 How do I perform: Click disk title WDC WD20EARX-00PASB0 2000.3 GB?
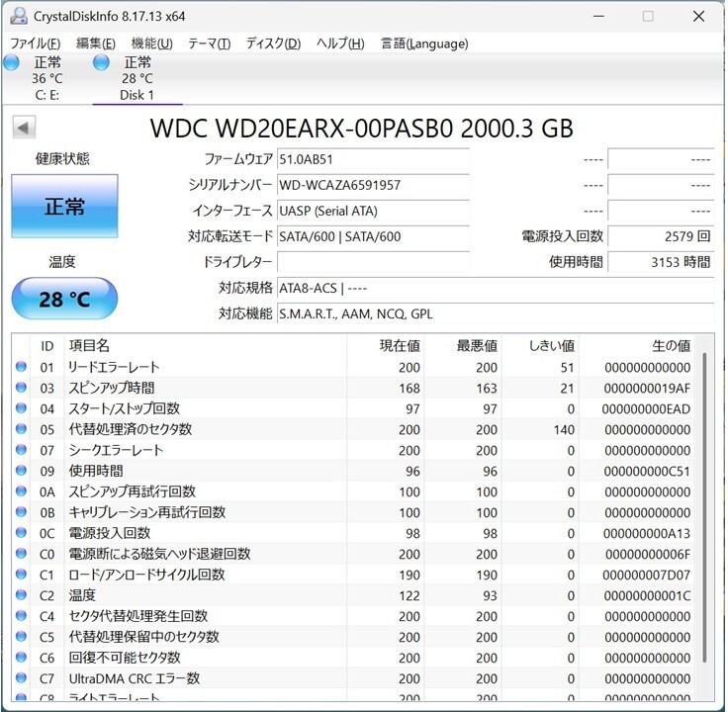[x=362, y=129]
